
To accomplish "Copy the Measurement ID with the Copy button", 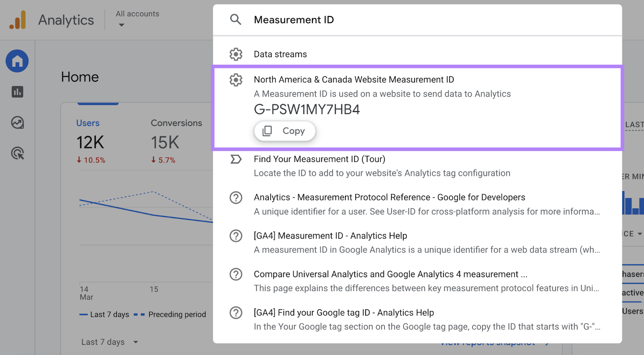I will tap(285, 131).
